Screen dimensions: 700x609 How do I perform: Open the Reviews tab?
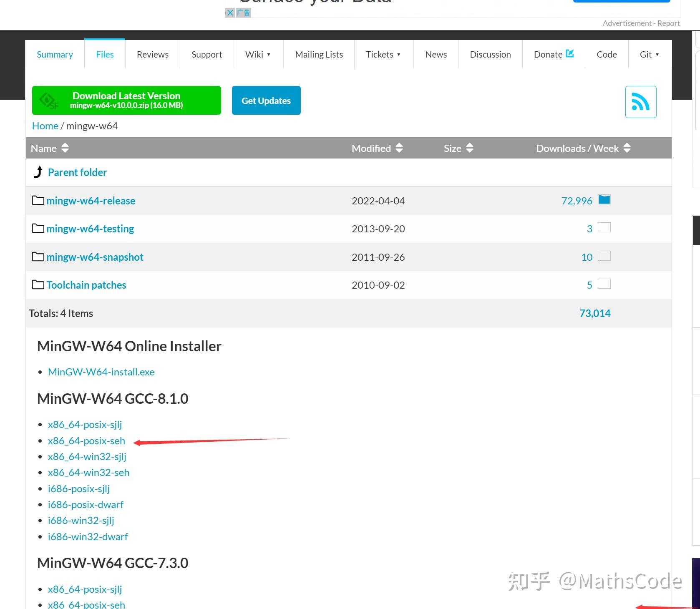(153, 54)
